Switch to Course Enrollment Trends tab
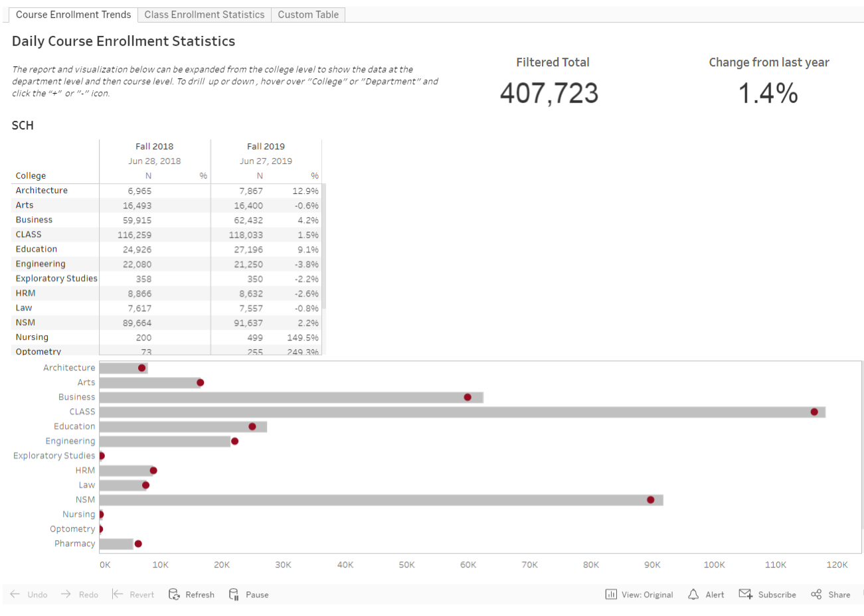 73,15
